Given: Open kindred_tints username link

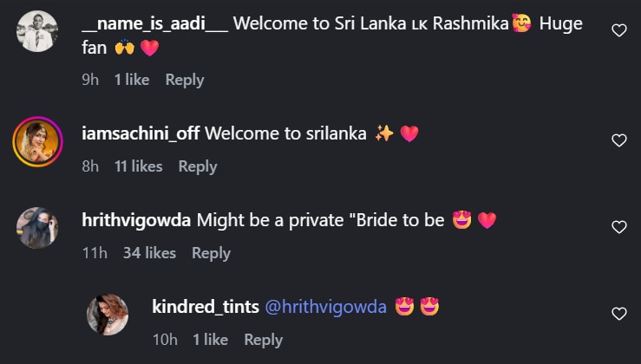Looking at the screenshot, I should 205,306.
